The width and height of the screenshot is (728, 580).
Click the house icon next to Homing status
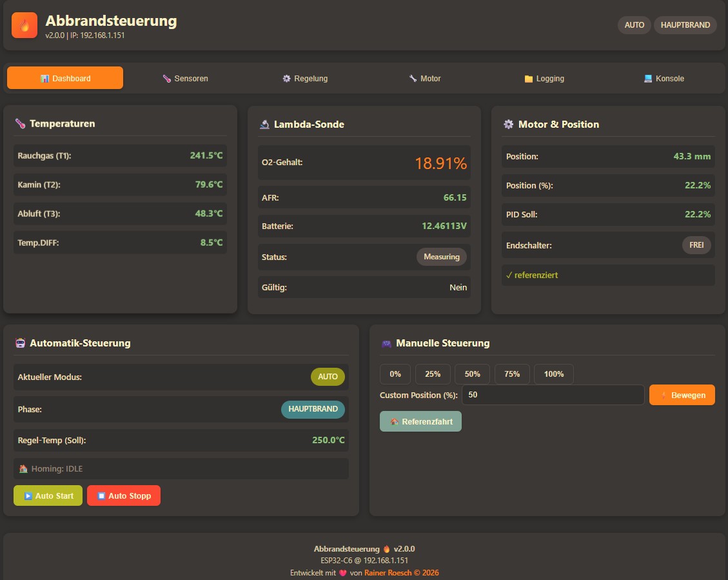pos(23,469)
